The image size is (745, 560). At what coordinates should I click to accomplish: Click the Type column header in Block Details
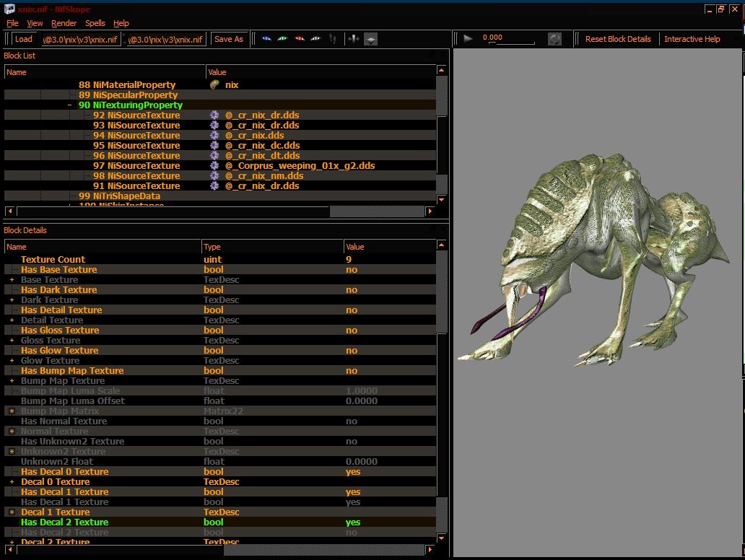point(272,247)
